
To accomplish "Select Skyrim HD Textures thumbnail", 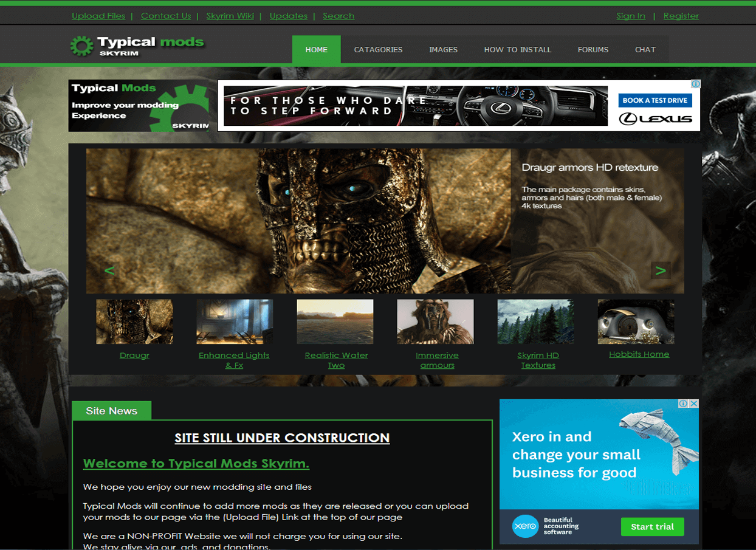I will (x=535, y=321).
